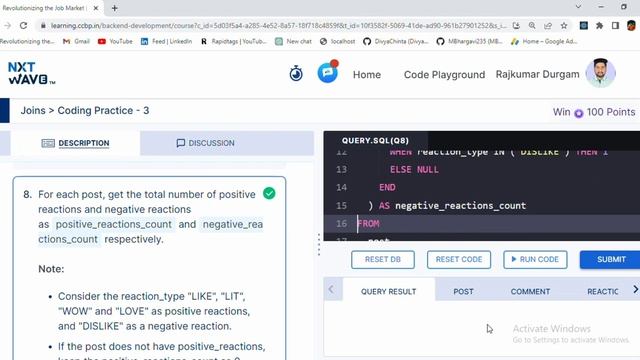
Task: Open the Rapidtags bookmark
Action: click(233, 41)
